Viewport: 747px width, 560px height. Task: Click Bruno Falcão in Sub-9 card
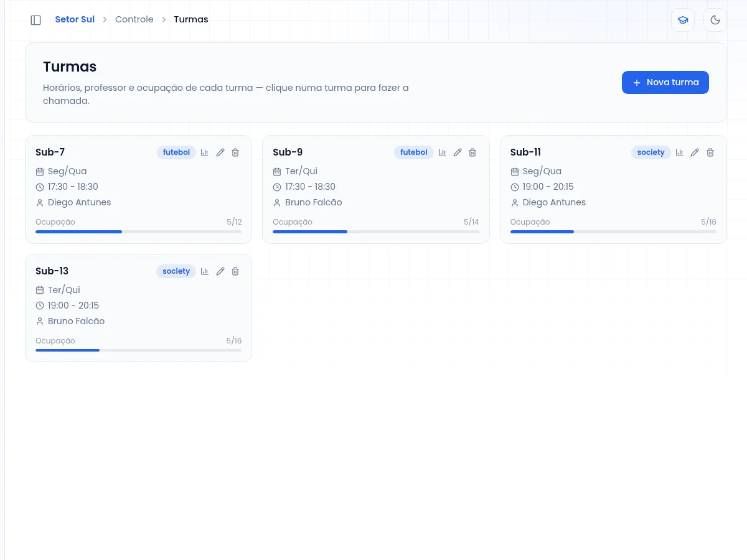pyautogui.click(x=314, y=202)
